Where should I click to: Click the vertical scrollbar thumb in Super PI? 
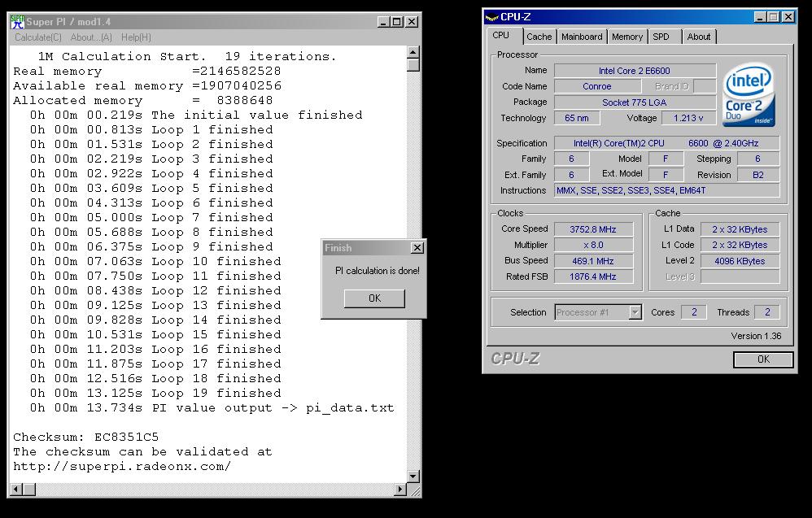(x=413, y=65)
